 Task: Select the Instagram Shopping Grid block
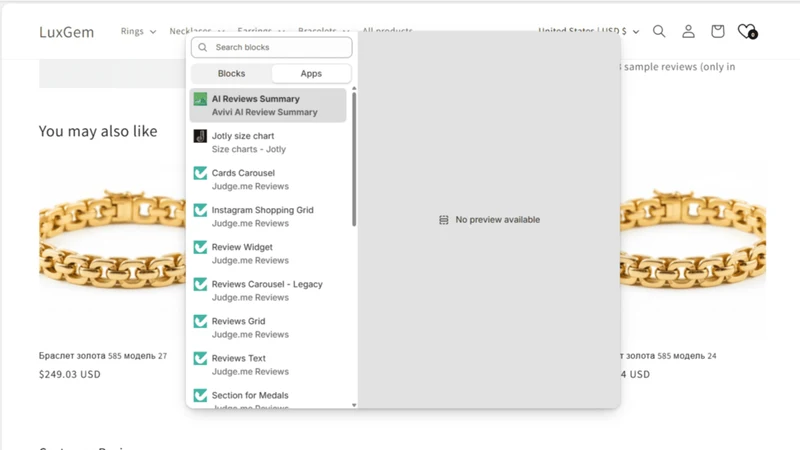pyautogui.click(x=268, y=217)
